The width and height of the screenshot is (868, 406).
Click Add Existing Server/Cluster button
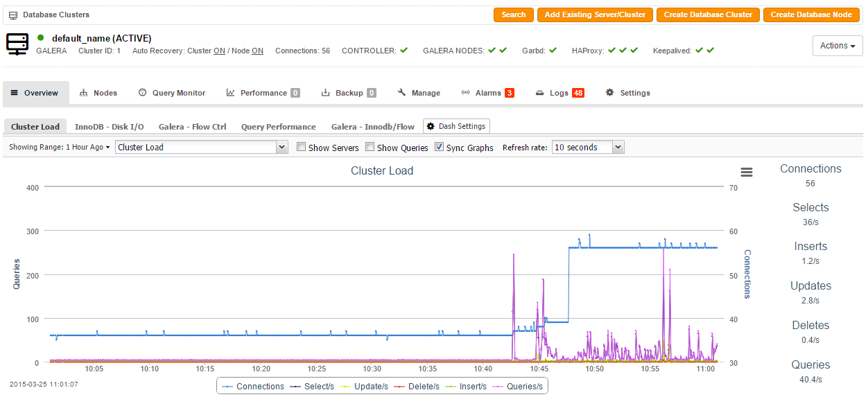click(595, 15)
